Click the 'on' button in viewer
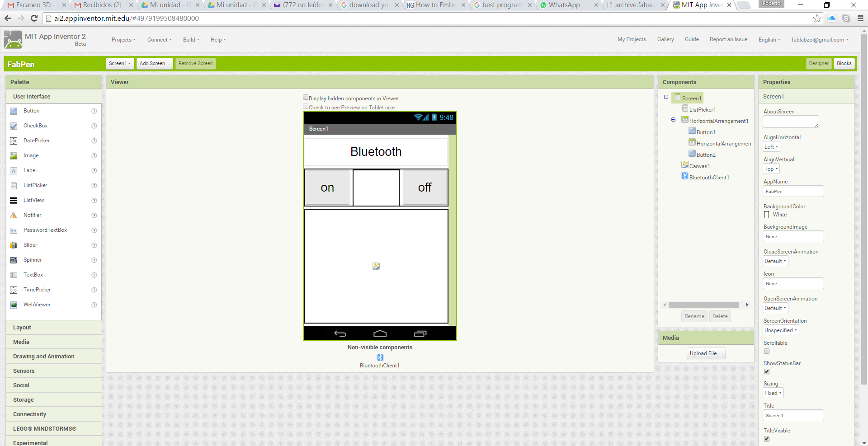868x446 pixels. click(x=327, y=188)
